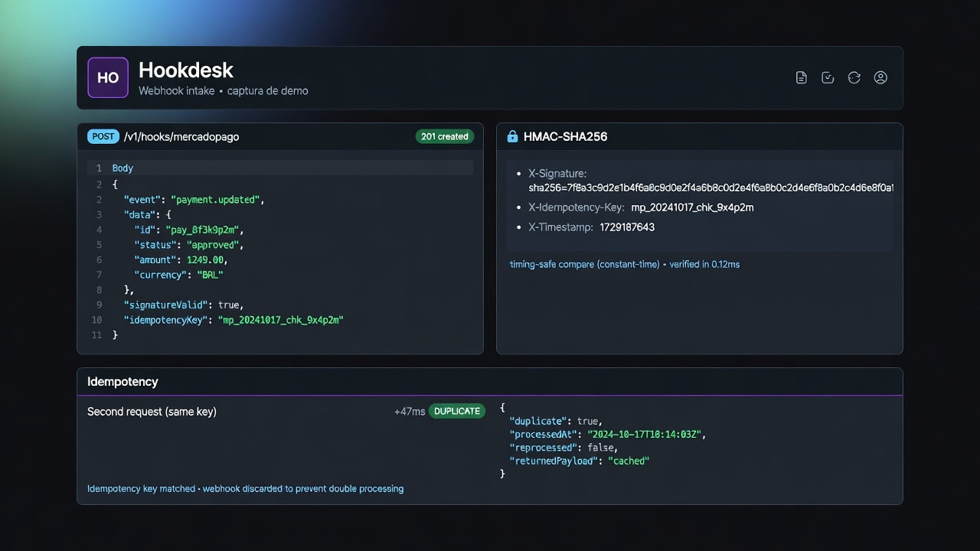Viewport: 980px width, 551px height.
Task: Click the "returnedPayload": "cached" line
Action: 580,461
